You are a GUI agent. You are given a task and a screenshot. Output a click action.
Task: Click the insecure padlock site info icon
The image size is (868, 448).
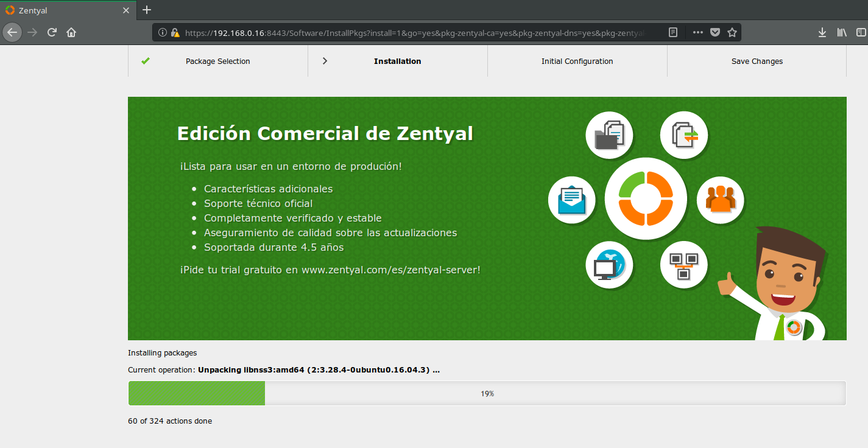(175, 32)
